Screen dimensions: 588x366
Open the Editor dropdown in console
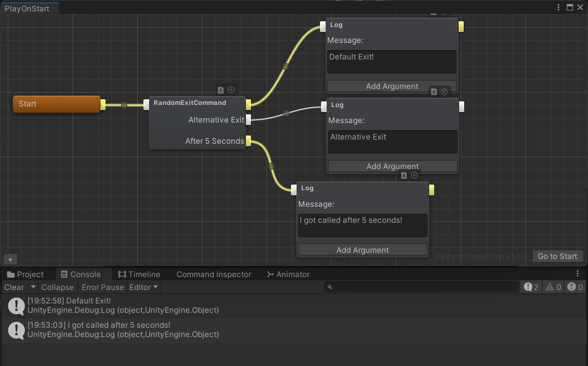tap(143, 287)
